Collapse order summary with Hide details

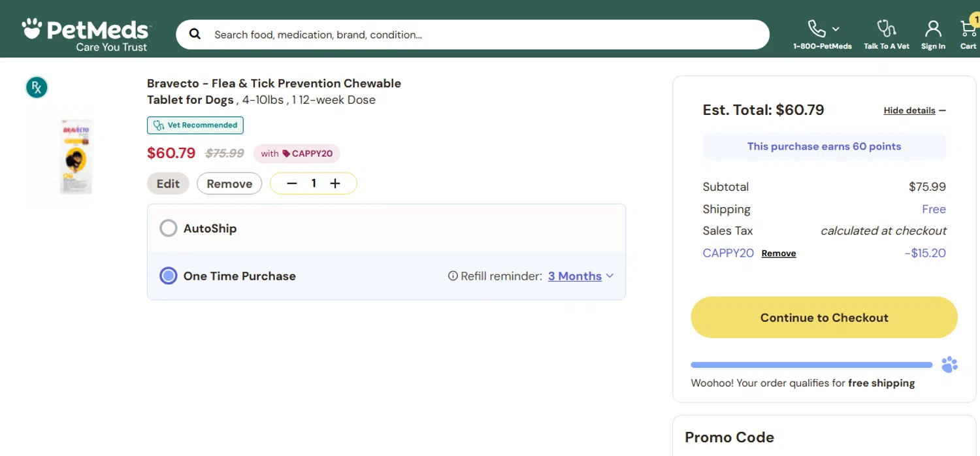pyautogui.click(x=915, y=110)
